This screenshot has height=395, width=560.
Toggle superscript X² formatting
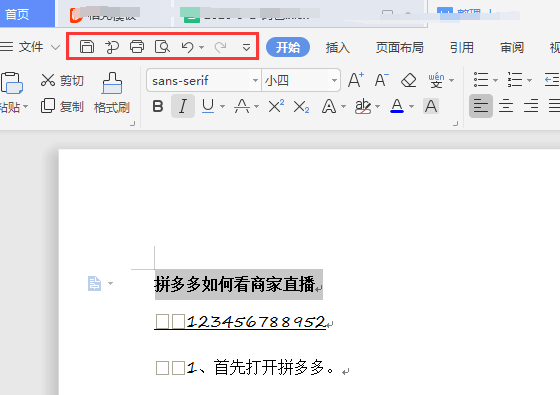[x=276, y=106]
